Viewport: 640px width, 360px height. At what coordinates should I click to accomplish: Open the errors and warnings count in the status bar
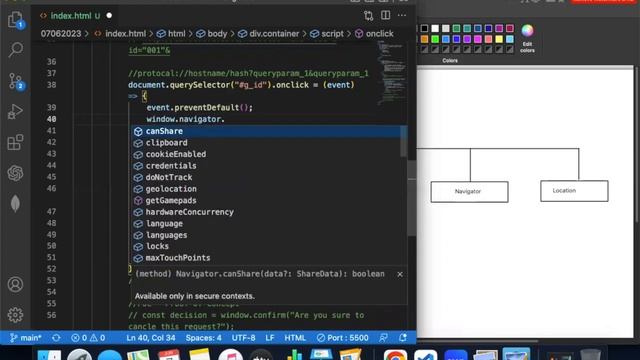(x=88, y=338)
